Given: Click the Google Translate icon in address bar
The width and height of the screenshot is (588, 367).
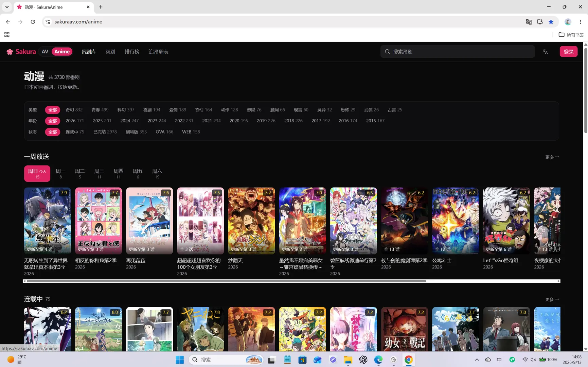Looking at the screenshot, I should click(529, 22).
